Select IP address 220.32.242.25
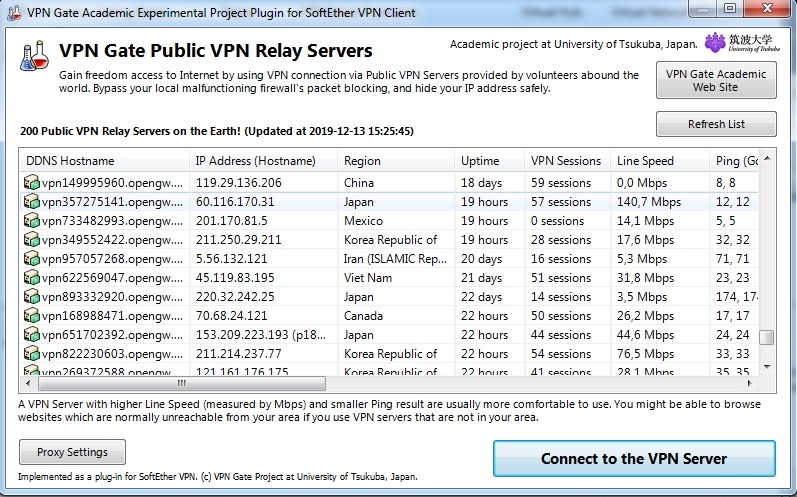Viewport: 797px width, 497px height. [x=235, y=297]
